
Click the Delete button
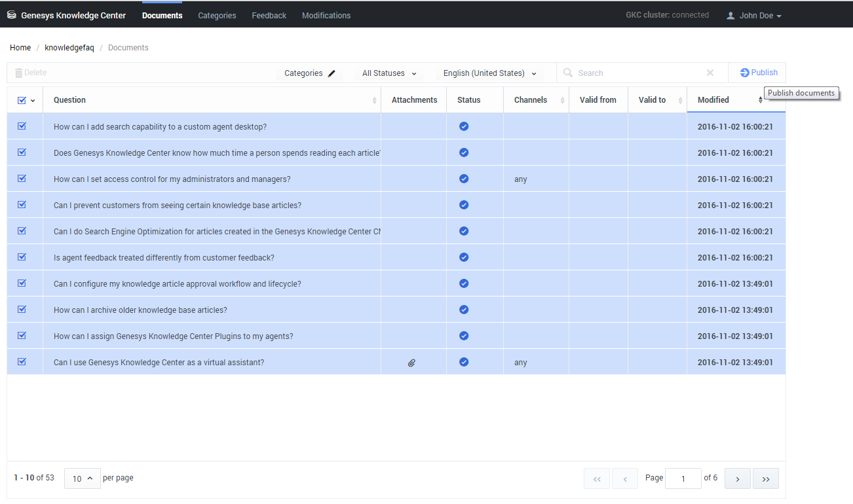(31, 73)
